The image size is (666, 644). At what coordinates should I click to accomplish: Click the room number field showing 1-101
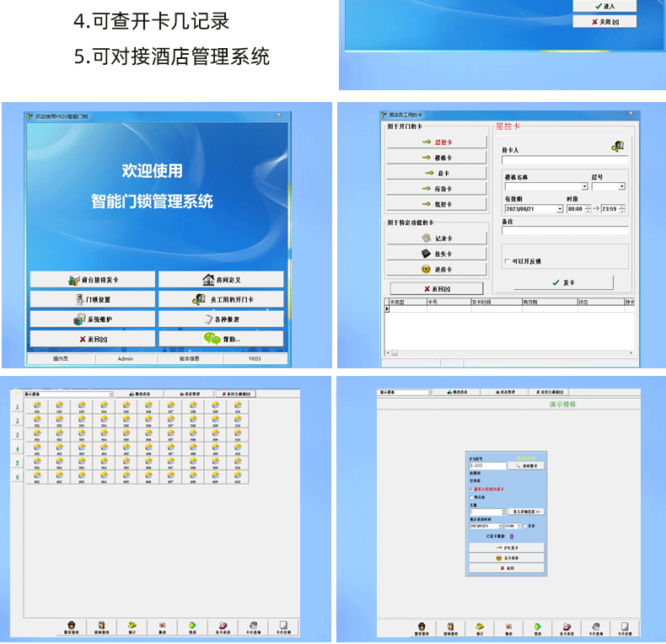click(x=487, y=465)
